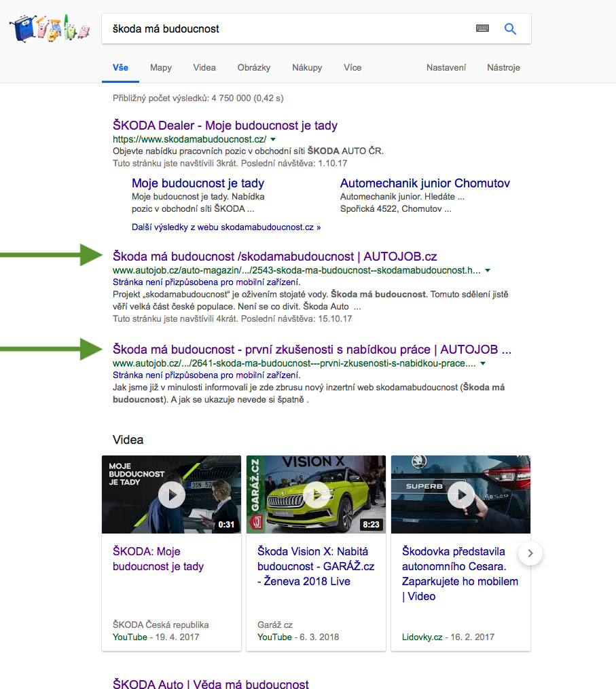Open 'první zkušenosti s nabídkou práce' result
Viewport: 616px width, 689px height.
coord(312,350)
